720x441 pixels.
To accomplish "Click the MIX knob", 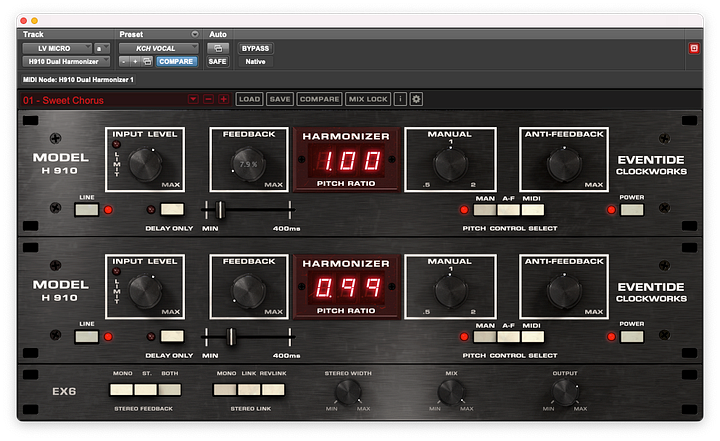I will (x=451, y=393).
